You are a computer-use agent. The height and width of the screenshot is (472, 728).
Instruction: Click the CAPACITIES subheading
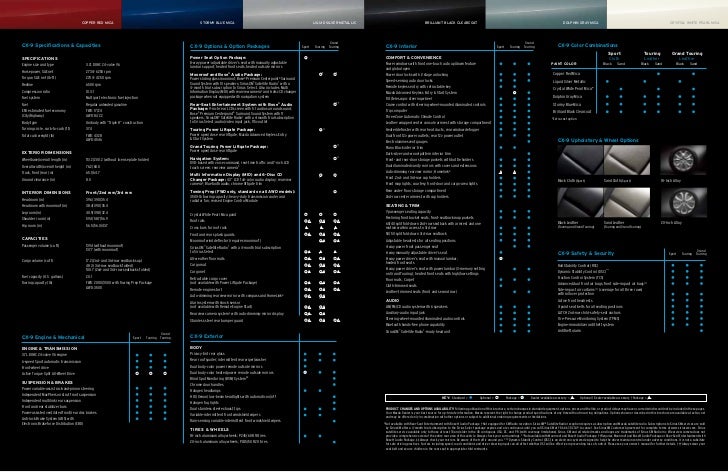pos(34,239)
